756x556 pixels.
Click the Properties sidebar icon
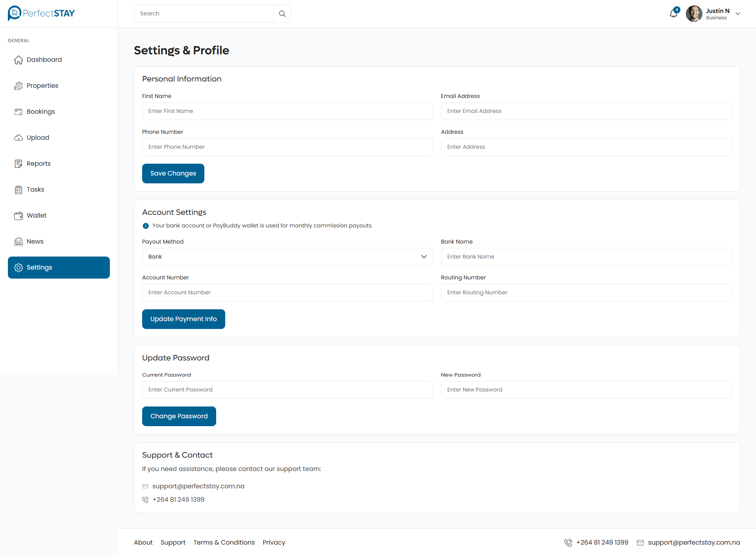tap(19, 86)
